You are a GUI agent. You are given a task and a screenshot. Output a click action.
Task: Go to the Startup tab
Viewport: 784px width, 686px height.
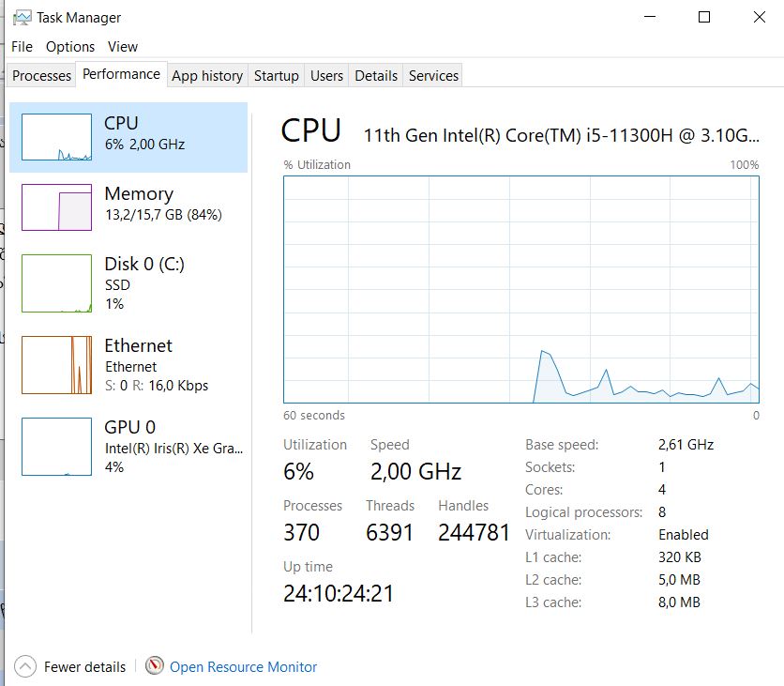point(277,76)
